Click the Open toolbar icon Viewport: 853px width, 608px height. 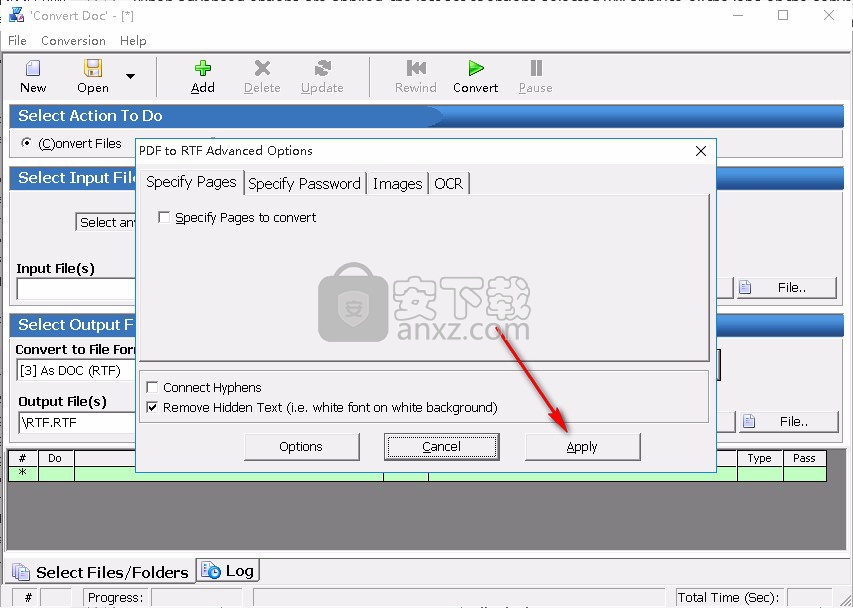[93, 69]
